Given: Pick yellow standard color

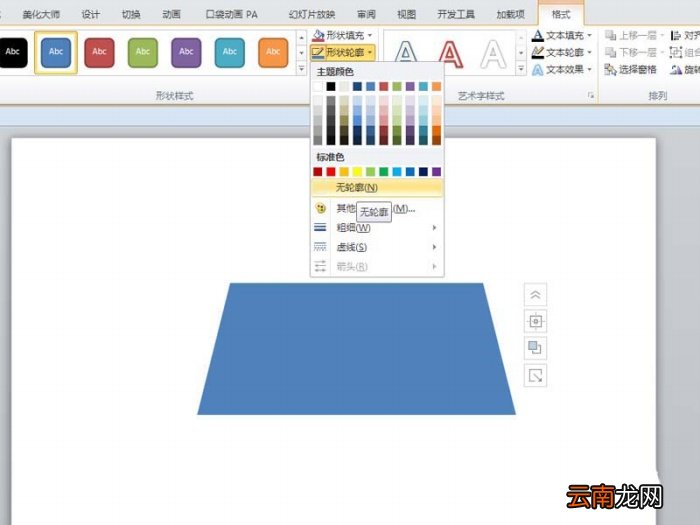Looking at the screenshot, I should coord(357,171).
